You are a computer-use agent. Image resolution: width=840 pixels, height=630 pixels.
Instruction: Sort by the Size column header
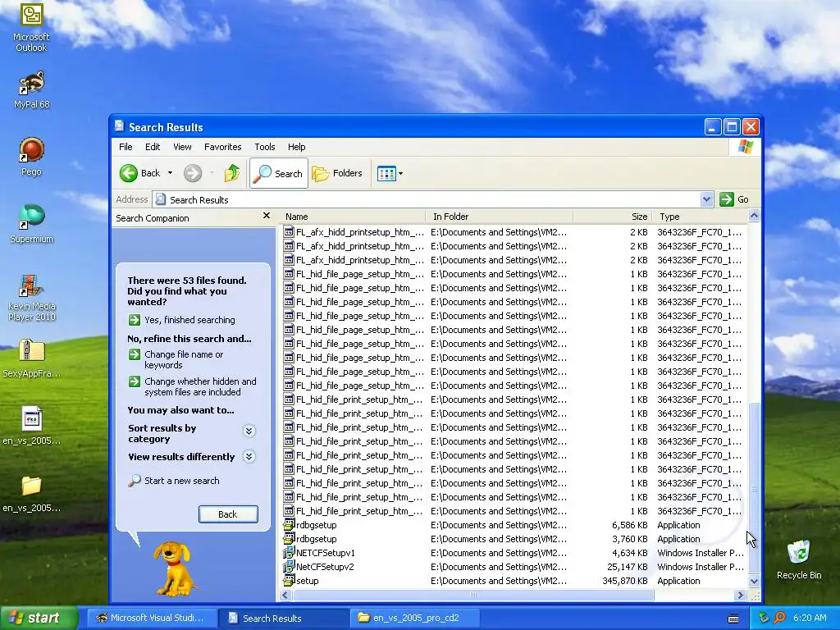pyautogui.click(x=613, y=217)
